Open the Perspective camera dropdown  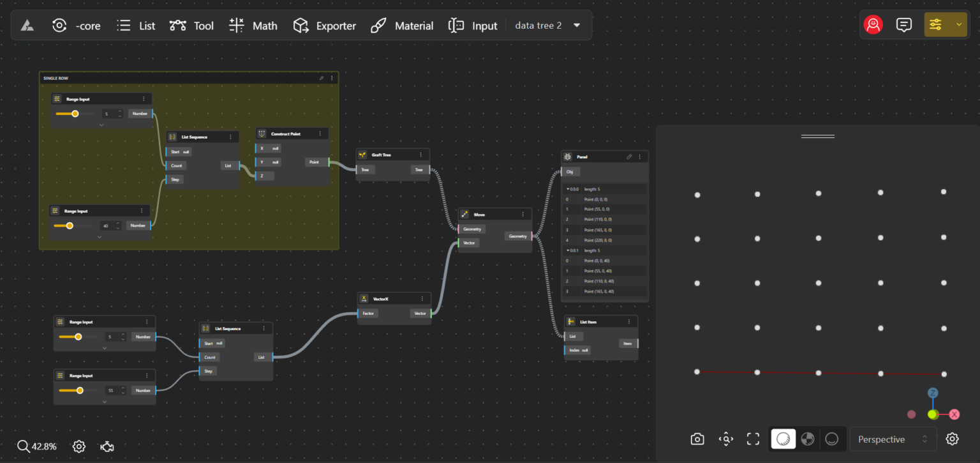click(x=893, y=439)
